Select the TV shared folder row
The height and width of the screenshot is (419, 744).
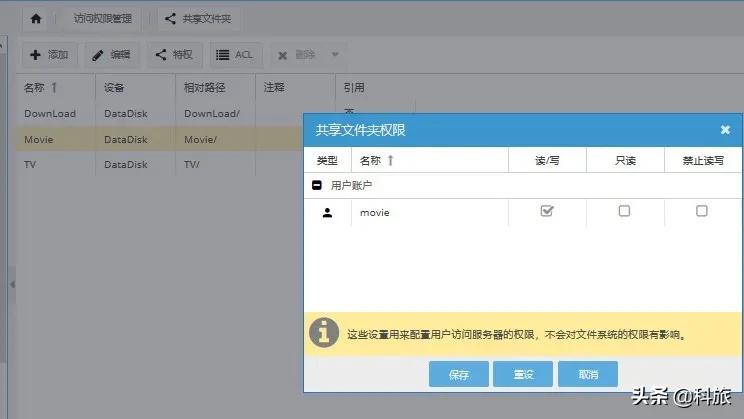(x=159, y=164)
